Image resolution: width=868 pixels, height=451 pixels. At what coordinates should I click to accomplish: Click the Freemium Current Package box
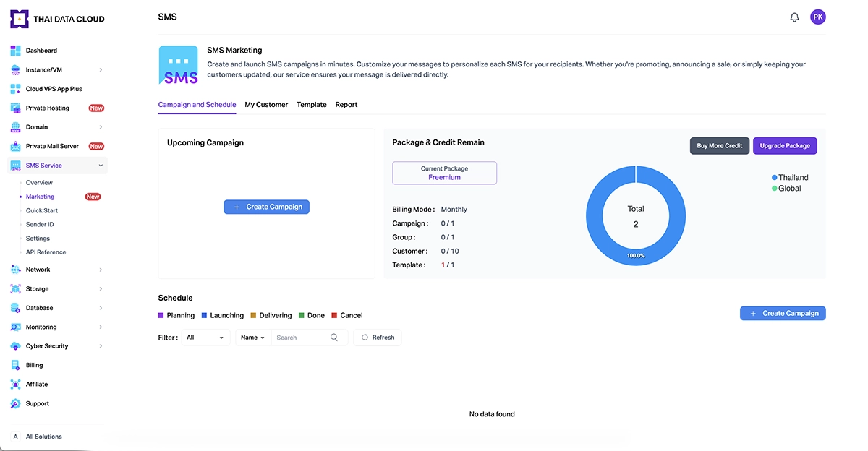coord(444,173)
